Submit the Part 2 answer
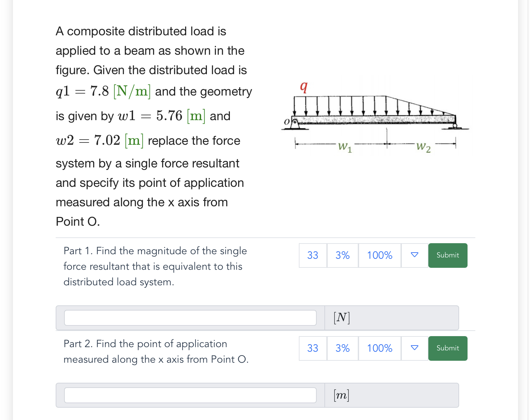Image resolution: width=531 pixels, height=420 pixels. tap(447, 348)
